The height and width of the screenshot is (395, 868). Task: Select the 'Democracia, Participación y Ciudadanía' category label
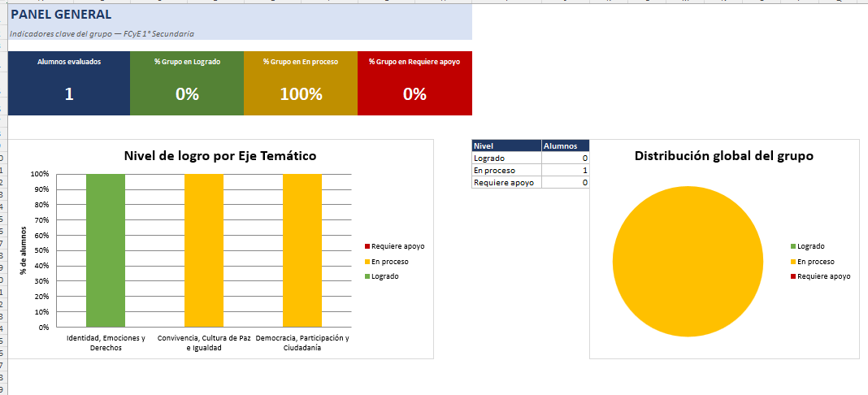(302, 343)
